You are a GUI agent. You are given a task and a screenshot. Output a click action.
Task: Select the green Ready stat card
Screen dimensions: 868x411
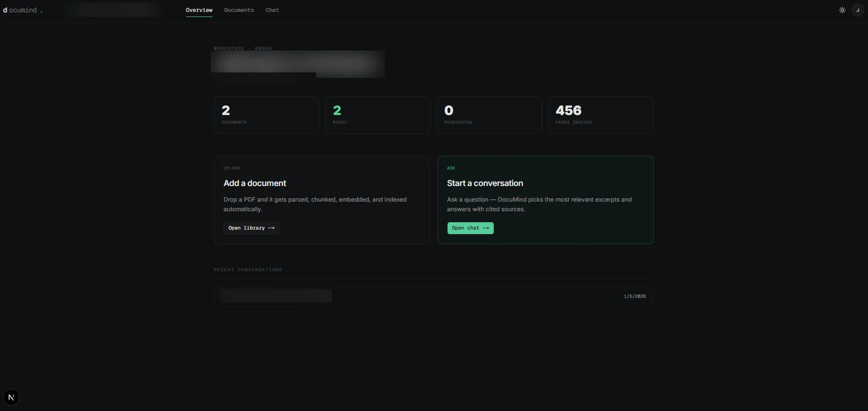[378, 115]
